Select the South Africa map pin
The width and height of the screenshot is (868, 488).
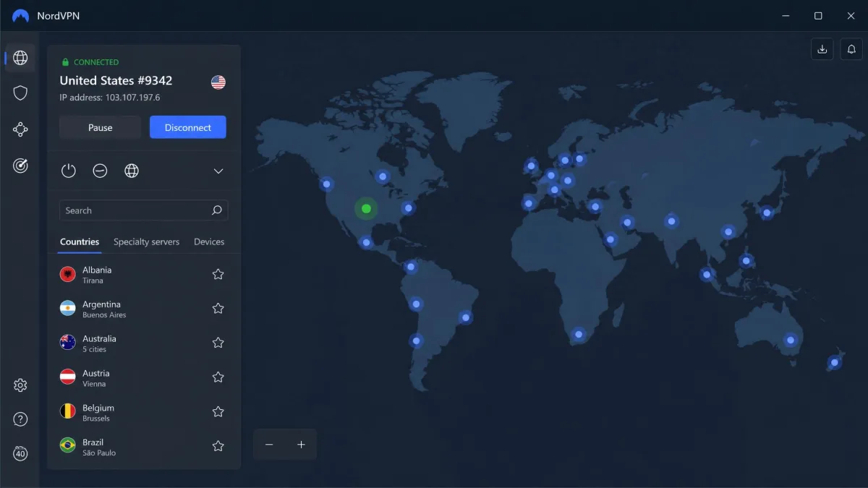tap(578, 335)
